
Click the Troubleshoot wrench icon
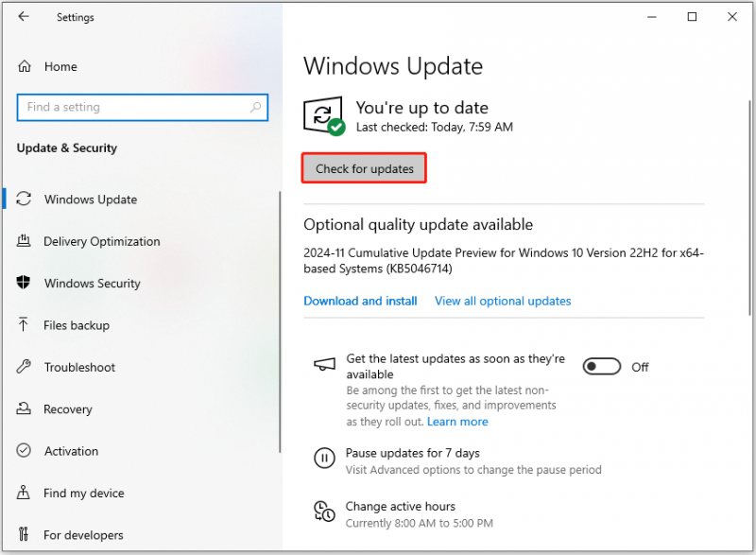24,367
